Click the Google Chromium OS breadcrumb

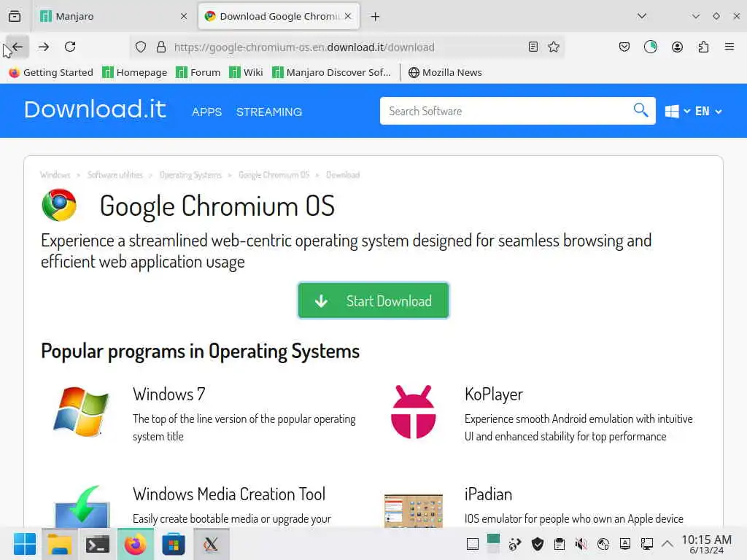coord(274,175)
